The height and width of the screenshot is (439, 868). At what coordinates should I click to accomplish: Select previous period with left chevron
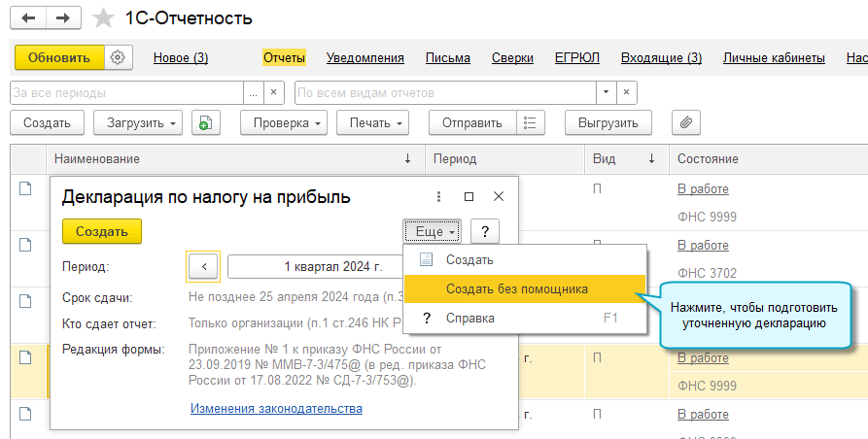[203, 266]
